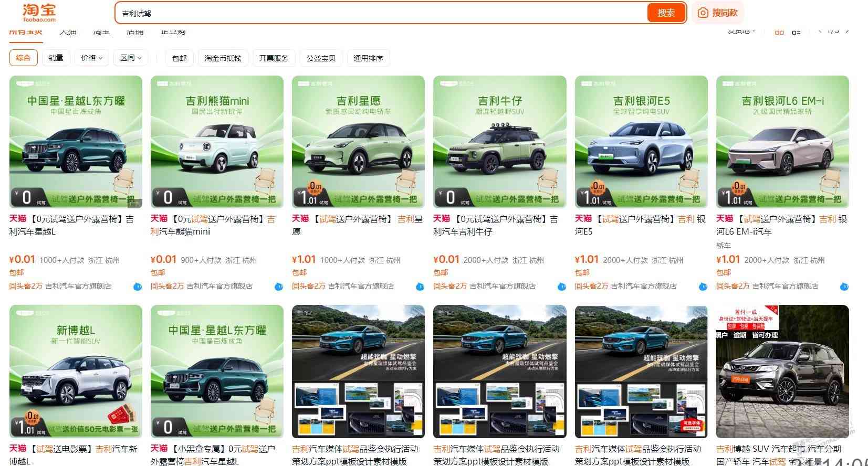Open 吉利博越 SUV 汽车超市 title

coord(779,455)
